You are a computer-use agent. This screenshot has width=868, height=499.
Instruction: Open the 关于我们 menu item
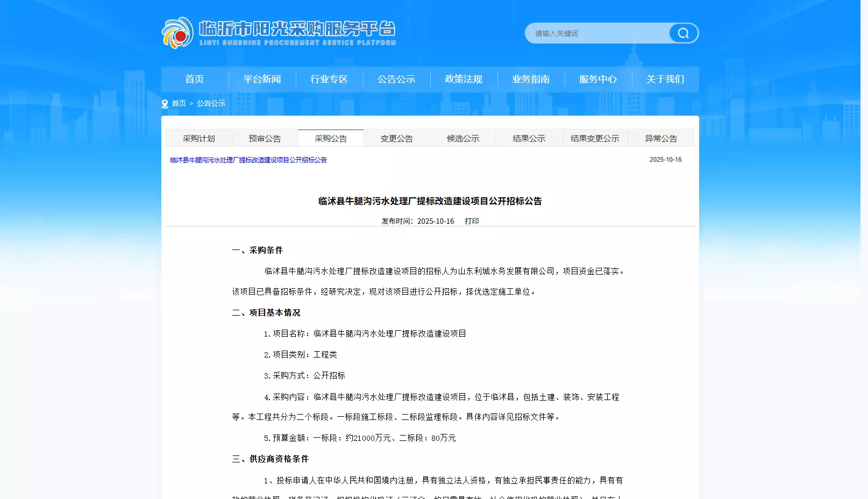tap(665, 79)
